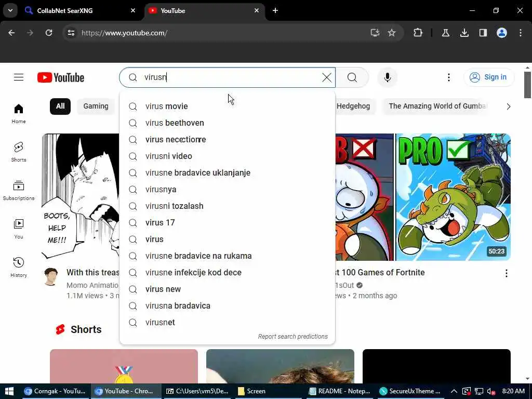Open the YouTube hamburger guide menu
Screen dimensions: 532x399
[19, 77]
